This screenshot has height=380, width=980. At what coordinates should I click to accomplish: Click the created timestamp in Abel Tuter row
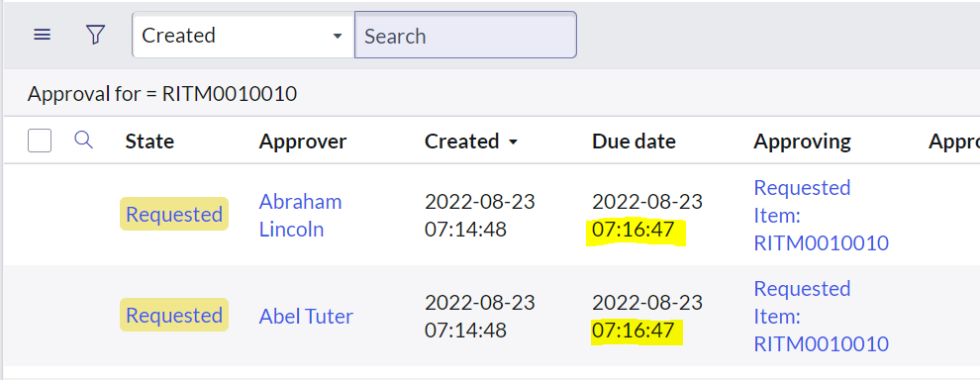click(479, 317)
